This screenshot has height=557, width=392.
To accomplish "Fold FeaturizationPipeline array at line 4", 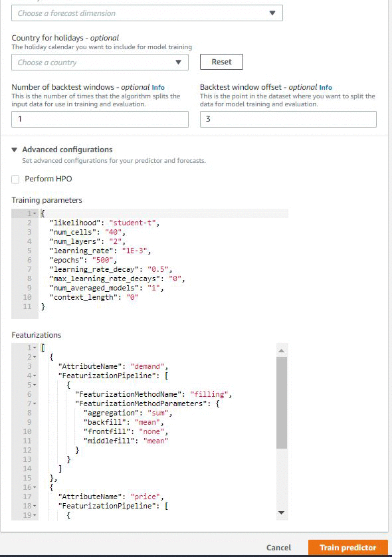I will [35, 376].
